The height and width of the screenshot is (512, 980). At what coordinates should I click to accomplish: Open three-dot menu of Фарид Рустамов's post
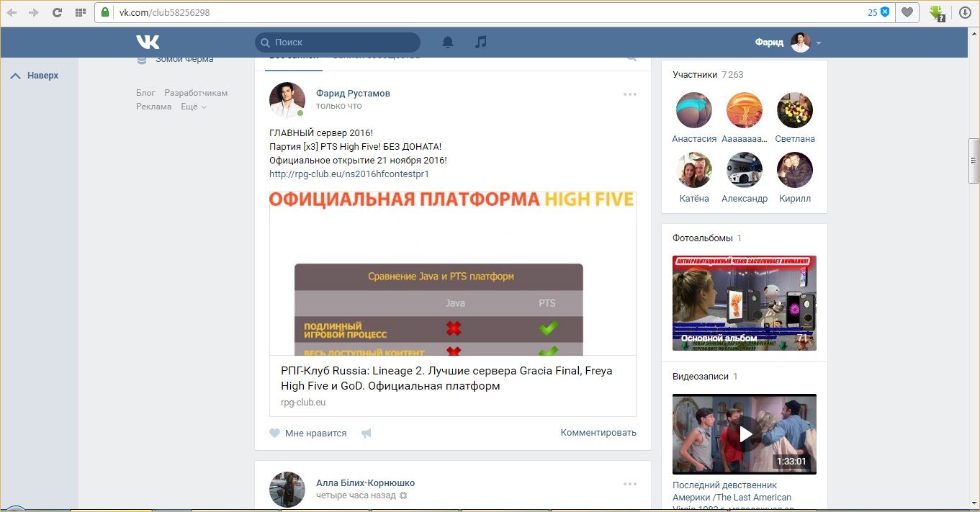pos(630,94)
